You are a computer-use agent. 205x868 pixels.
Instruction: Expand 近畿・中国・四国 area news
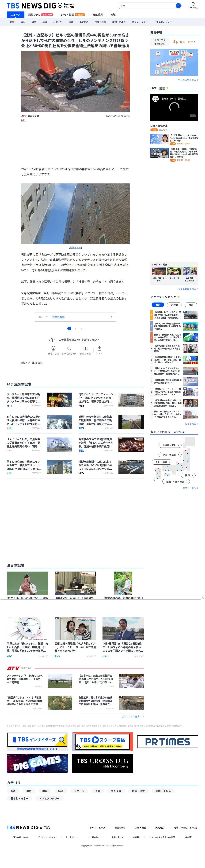(176, 481)
